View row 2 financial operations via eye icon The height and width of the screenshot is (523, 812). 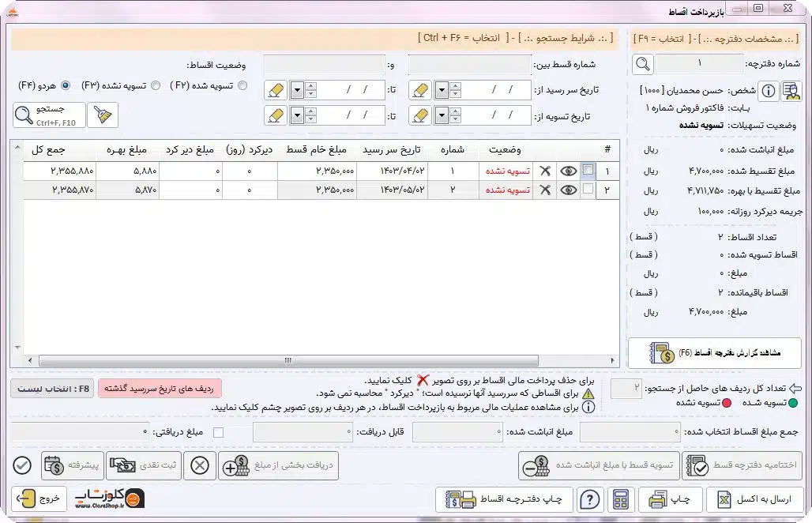tap(568, 190)
